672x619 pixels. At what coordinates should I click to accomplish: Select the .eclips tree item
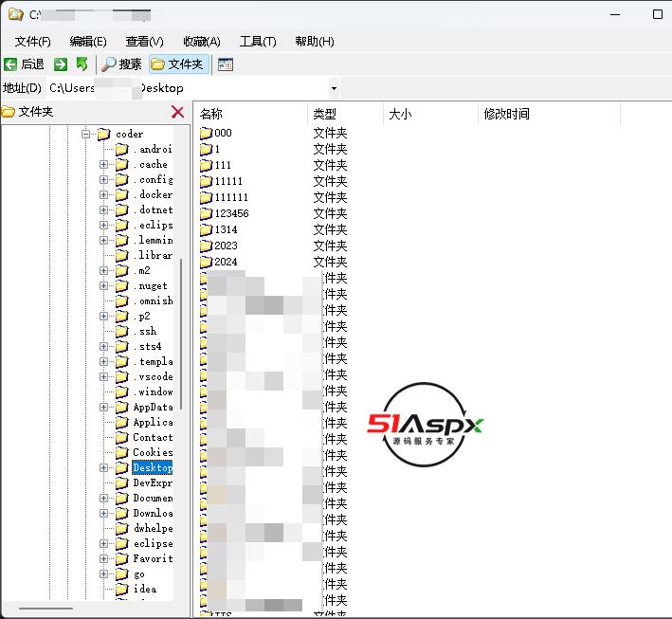pyautogui.click(x=153, y=225)
